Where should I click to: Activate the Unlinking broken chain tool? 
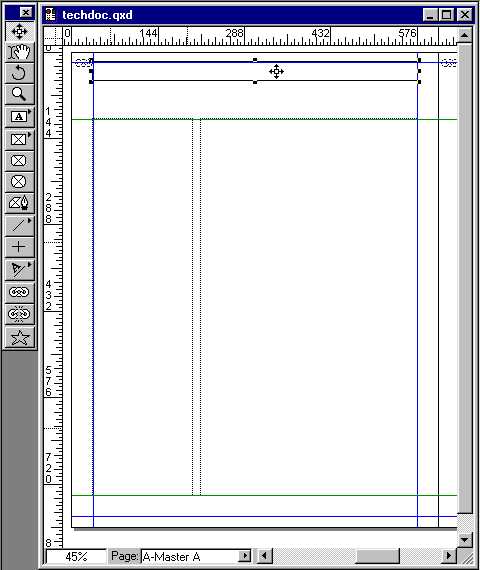pyautogui.click(x=20, y=314)
